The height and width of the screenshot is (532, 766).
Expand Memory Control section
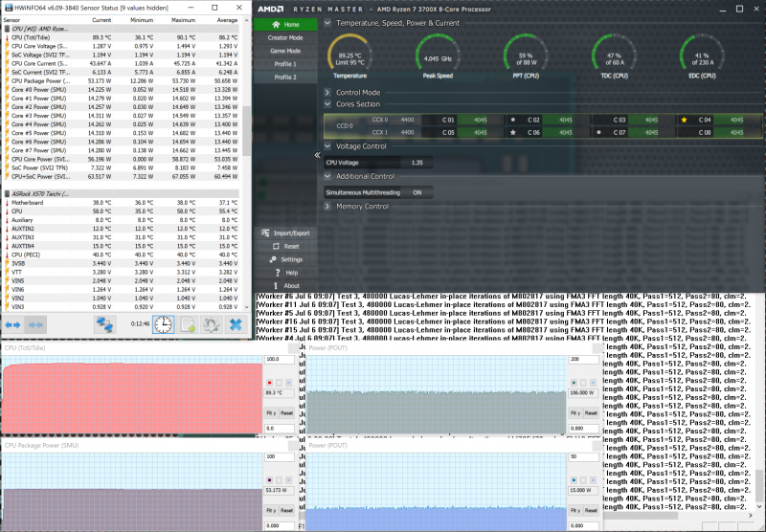(327, 207)
